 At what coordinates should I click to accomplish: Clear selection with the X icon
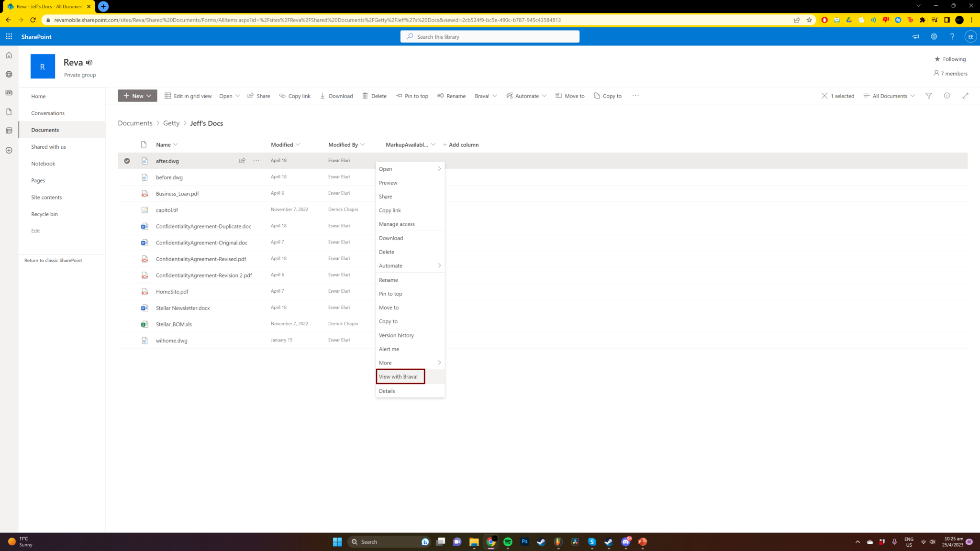coord(824,96)
